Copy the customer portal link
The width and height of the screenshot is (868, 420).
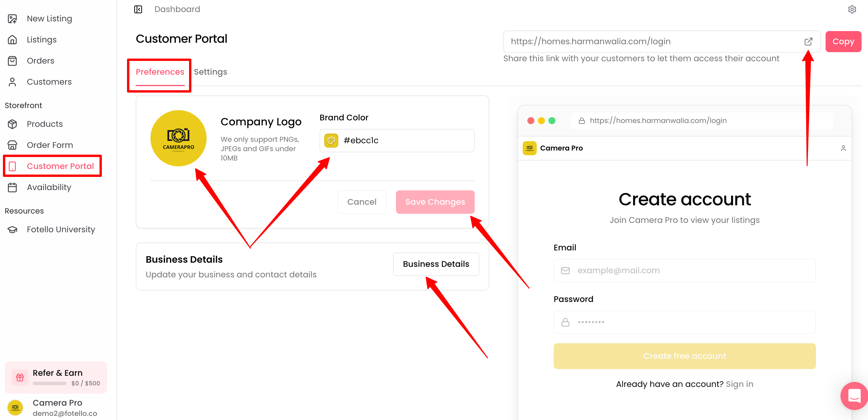point(843,42)
